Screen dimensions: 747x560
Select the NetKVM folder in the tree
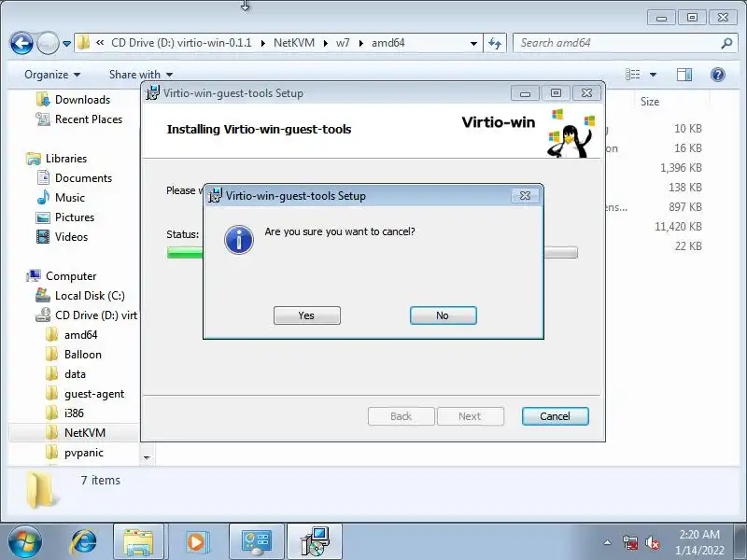pos(85,432)
